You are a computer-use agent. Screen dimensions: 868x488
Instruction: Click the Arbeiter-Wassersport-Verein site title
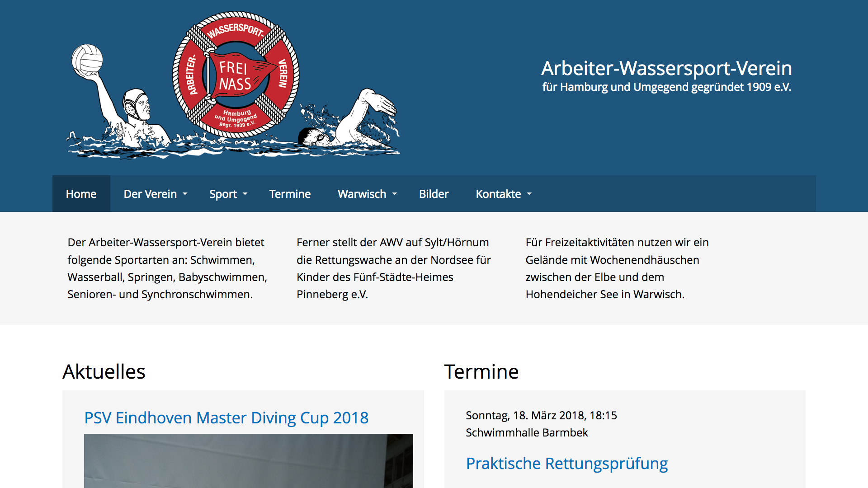pos(666,68)
